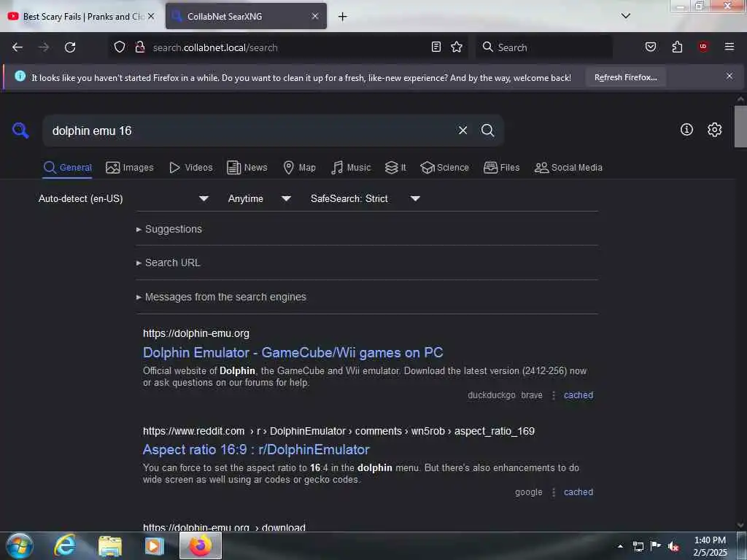Open the SearXNG about info icon
747x560 pixels.
coord(686,130)
